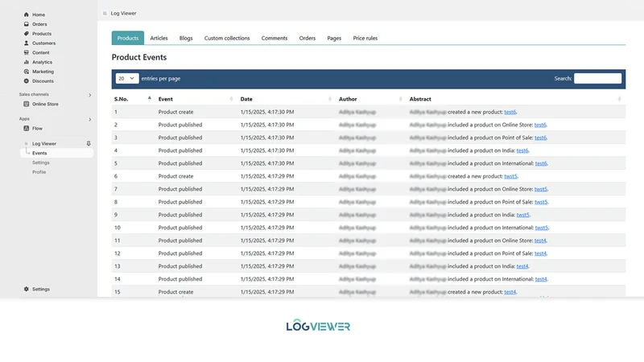Click serial number 8 cell
644x362 pixels.
(x=116, y=202)
